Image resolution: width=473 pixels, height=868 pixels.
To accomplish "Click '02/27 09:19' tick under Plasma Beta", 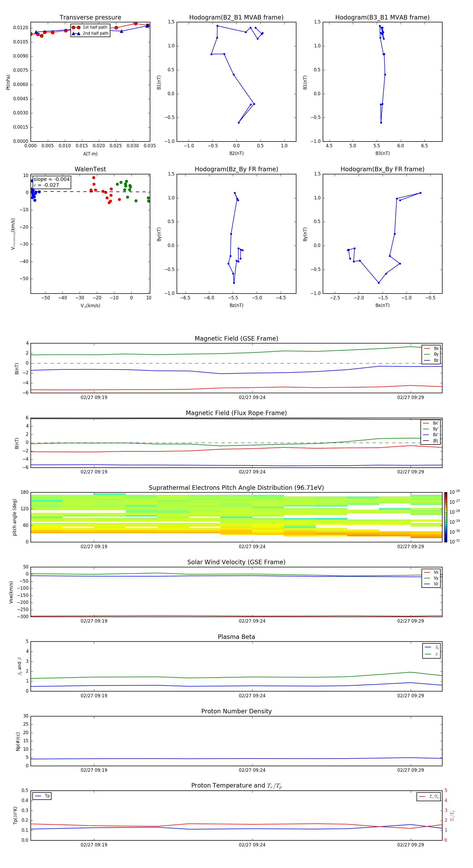I will (x=94, y=695).
